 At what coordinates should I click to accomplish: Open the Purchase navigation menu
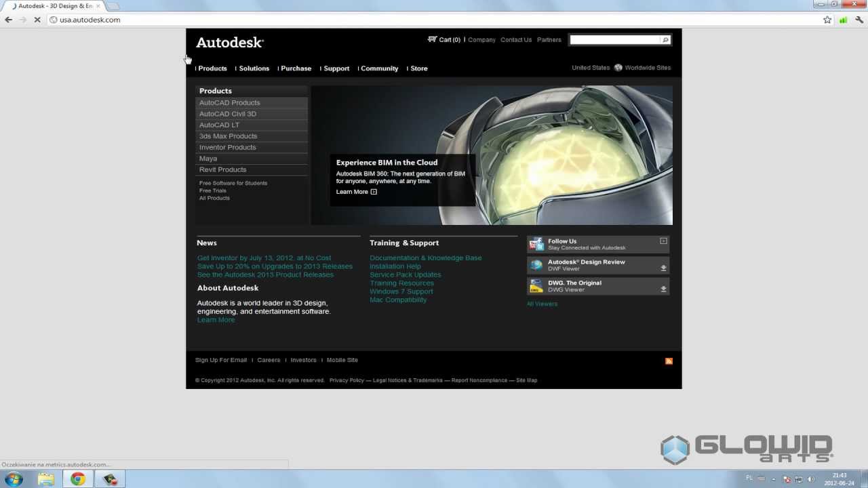296,68
